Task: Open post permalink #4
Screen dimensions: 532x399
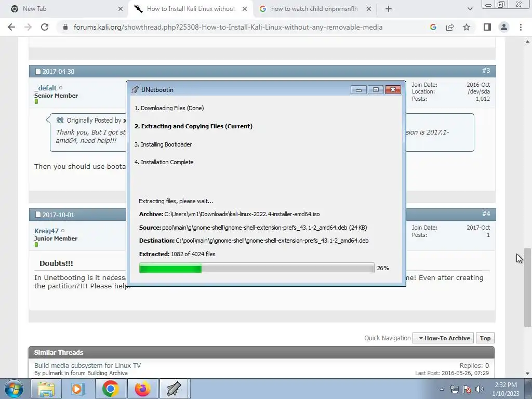Action: pos(486,214)
